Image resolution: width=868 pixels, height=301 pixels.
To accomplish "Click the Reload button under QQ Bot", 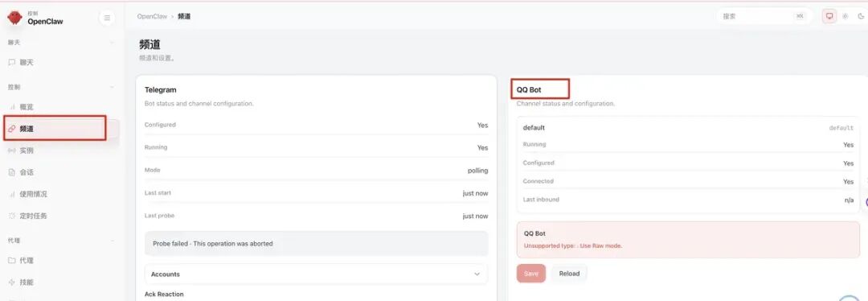I will pos(569,274).
